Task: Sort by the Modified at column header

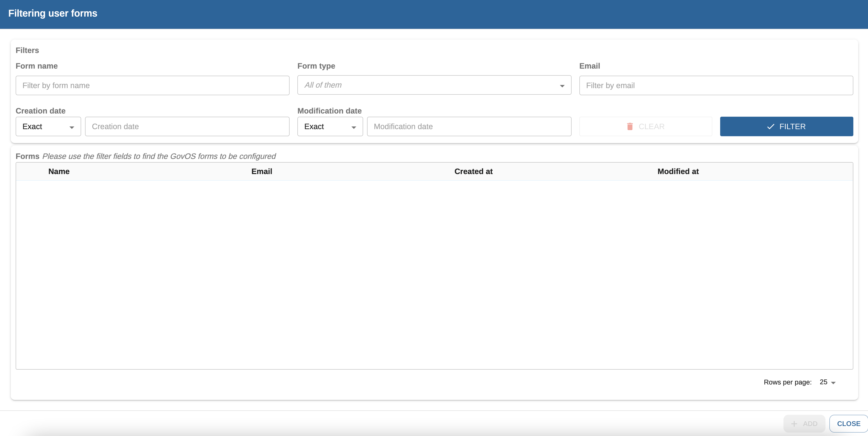Action: pos(678,171)
